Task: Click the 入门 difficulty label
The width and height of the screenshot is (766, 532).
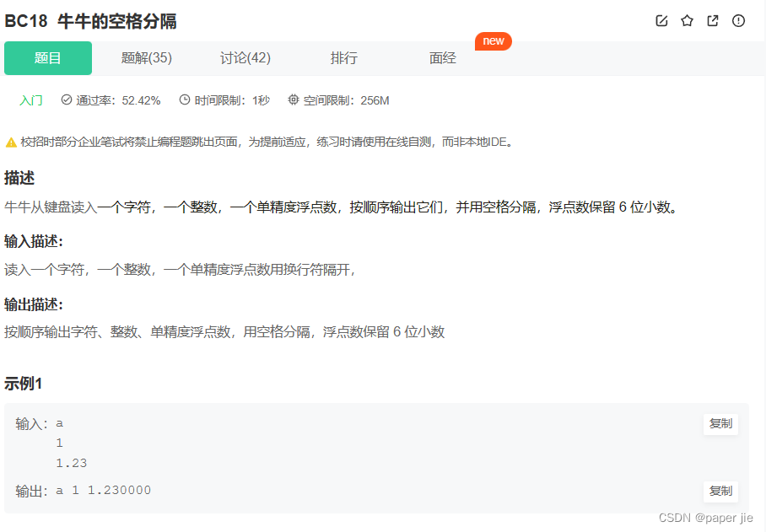Action: point(30,100)
